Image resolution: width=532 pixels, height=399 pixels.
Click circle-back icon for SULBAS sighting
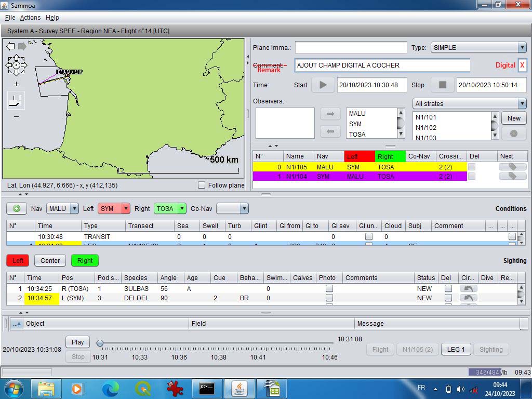click(x=468, y=289)
